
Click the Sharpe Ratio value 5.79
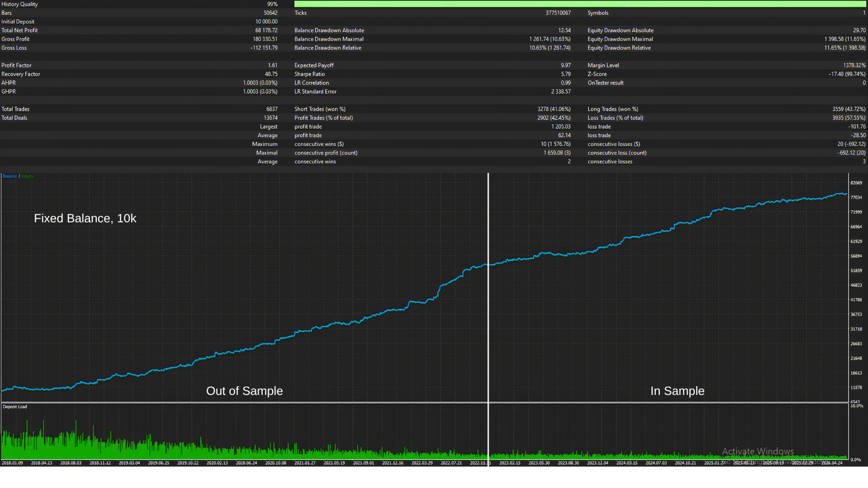(x=566, y=74)
